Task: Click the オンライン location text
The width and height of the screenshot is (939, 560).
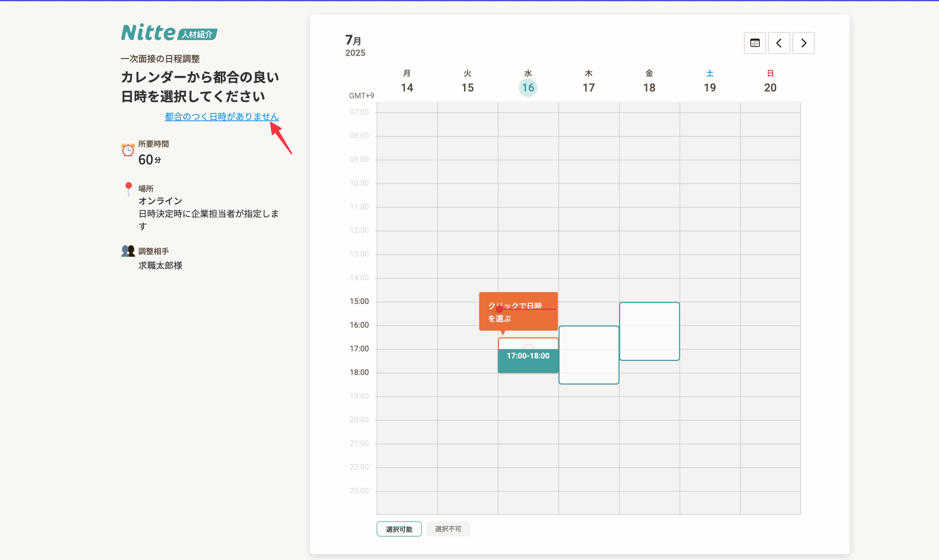Action: (x=160, y=201)
